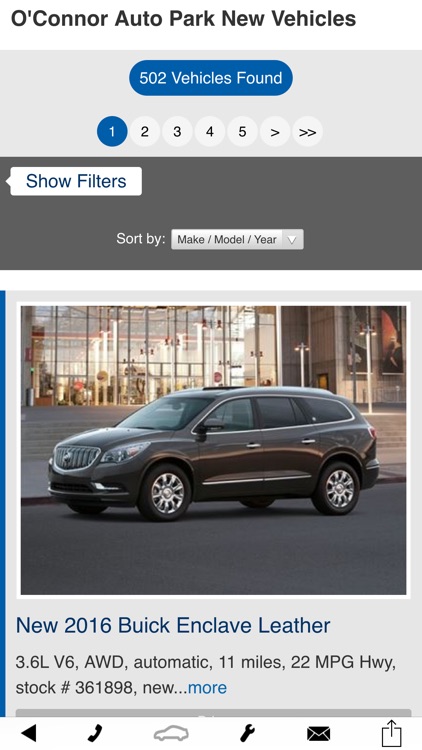Tap the wrench service icon
422x750 pixels.
[x=247, y=732]
